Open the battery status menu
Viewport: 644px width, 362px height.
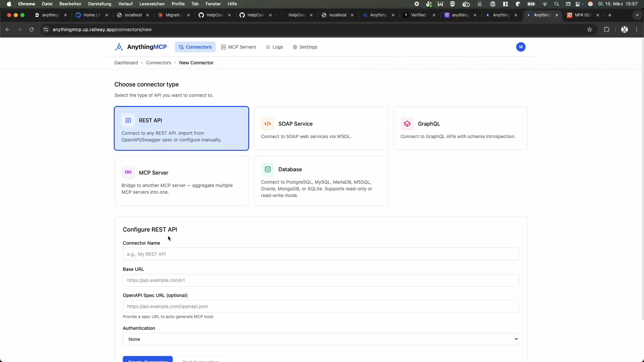532,4
